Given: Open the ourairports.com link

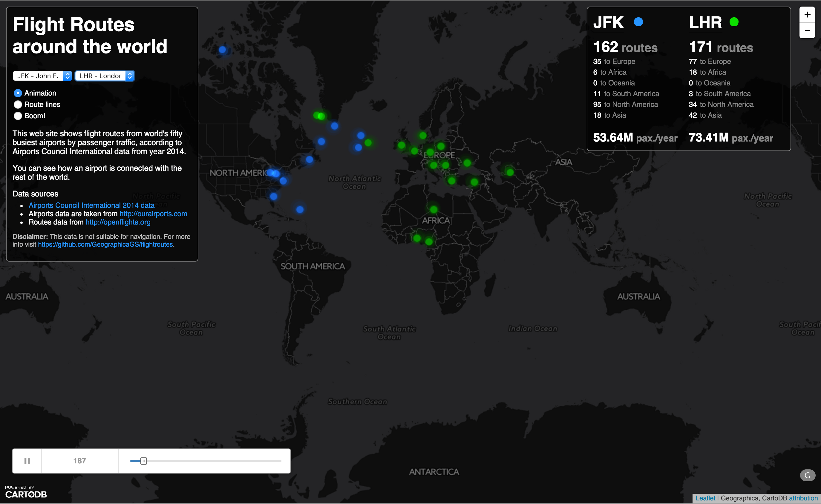Looking at the screenshot, I should tap(153, 214).
